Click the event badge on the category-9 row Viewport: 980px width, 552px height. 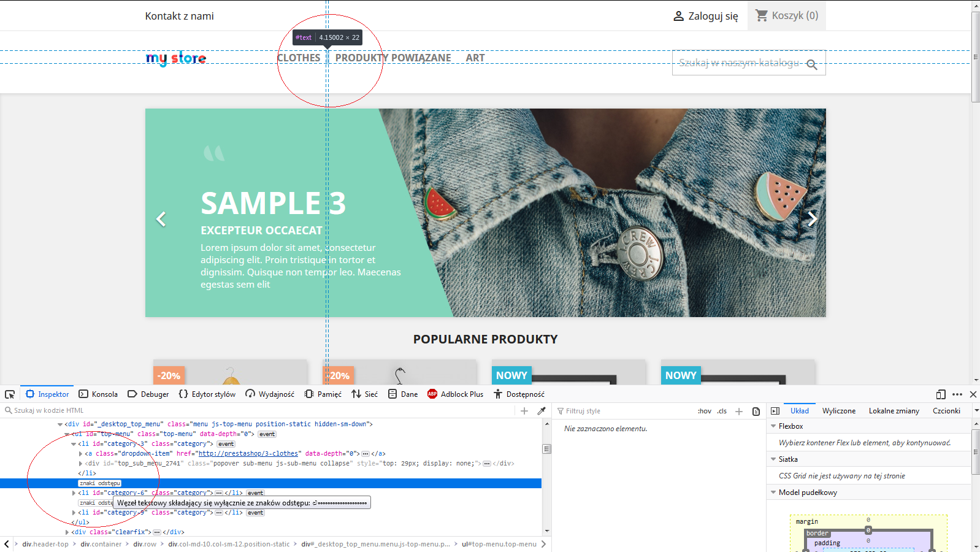click(x=255, y=513)
